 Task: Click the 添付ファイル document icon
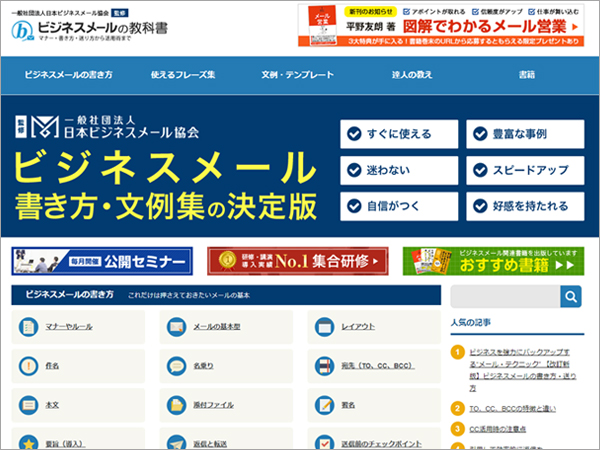click(x=176, y=405)
